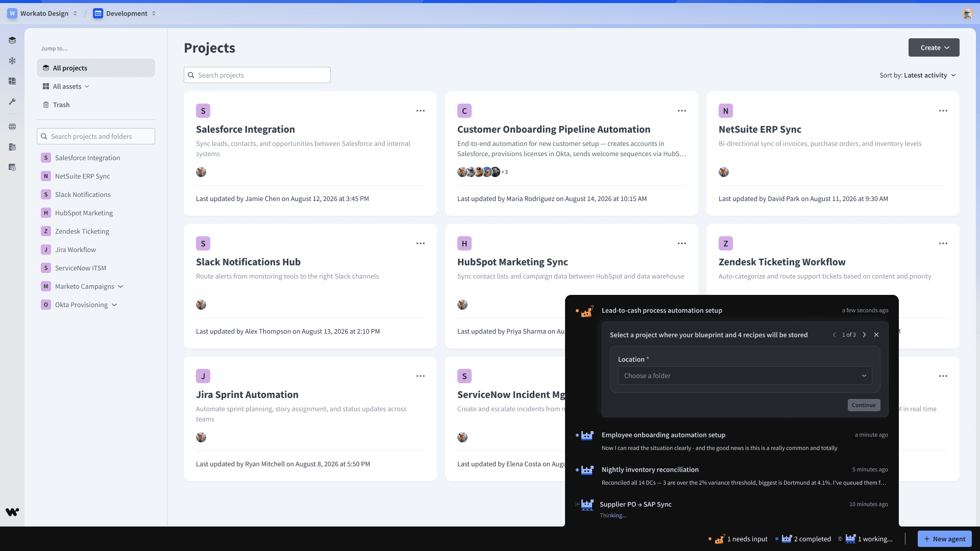The height and width of the screenshot is (551, 980).
Task: Select All projects in sidebar
Action: [96, 68]
